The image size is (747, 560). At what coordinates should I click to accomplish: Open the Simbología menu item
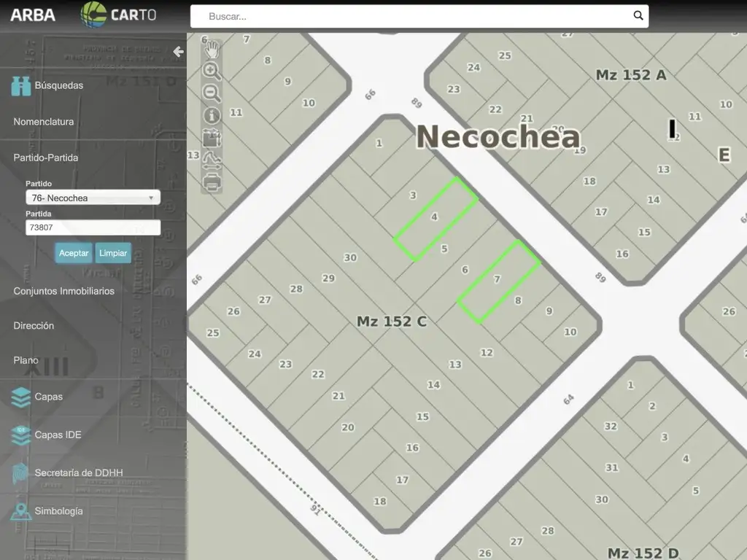58,511
